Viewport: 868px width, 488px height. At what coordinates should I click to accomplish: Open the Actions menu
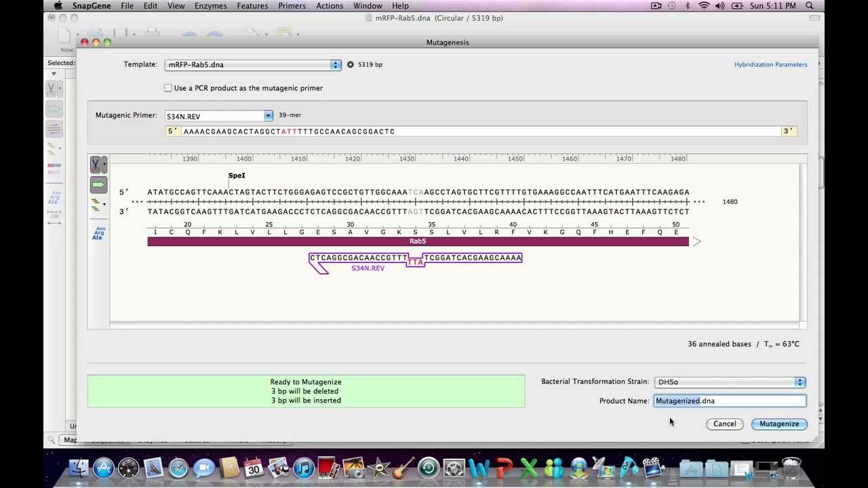point(330,6)
